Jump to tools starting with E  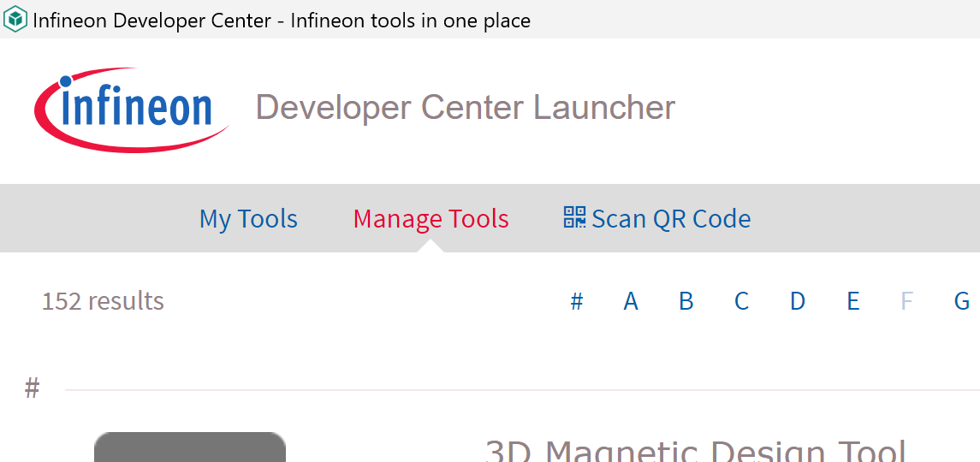coord(853,301)
